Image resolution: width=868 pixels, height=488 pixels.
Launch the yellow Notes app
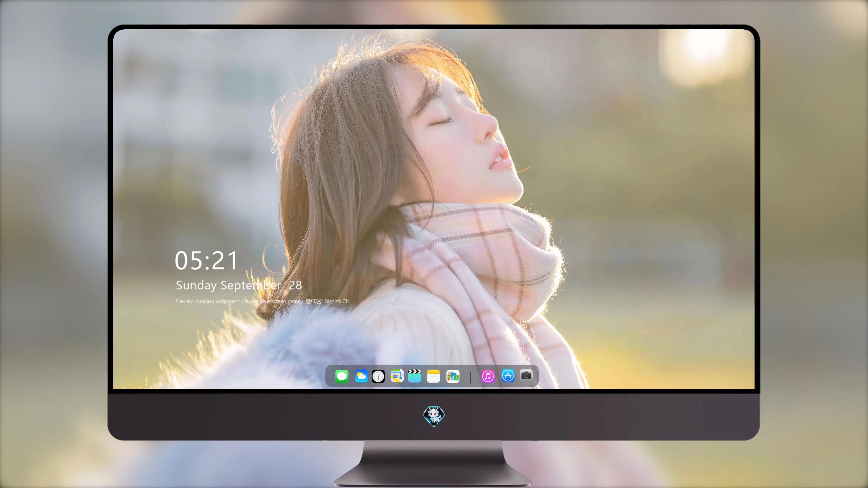[433, 376]
